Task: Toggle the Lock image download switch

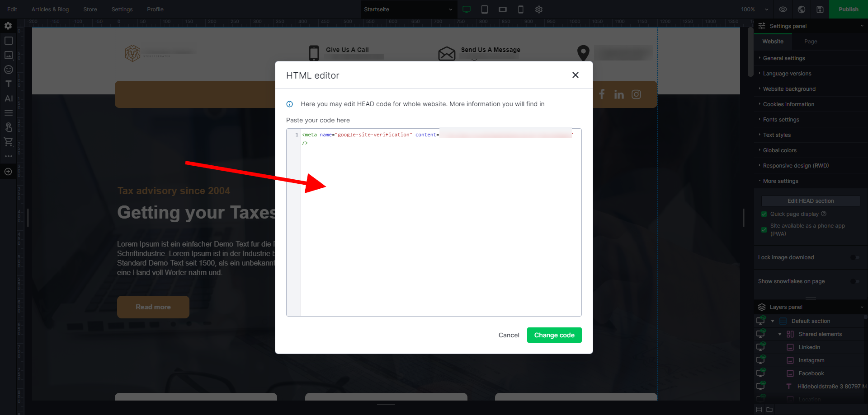Action: click(x=854, y=257)
